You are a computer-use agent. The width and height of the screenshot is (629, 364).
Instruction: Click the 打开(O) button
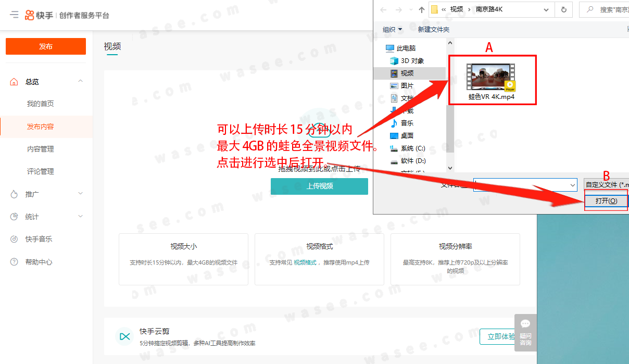606,200
